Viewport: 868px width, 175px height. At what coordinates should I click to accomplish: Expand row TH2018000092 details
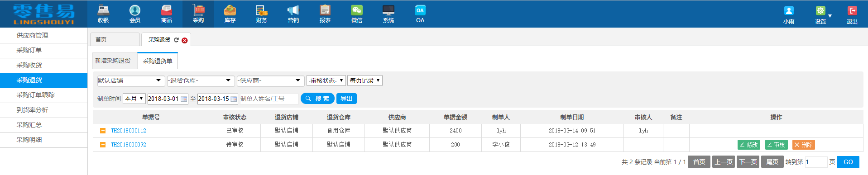103,145
